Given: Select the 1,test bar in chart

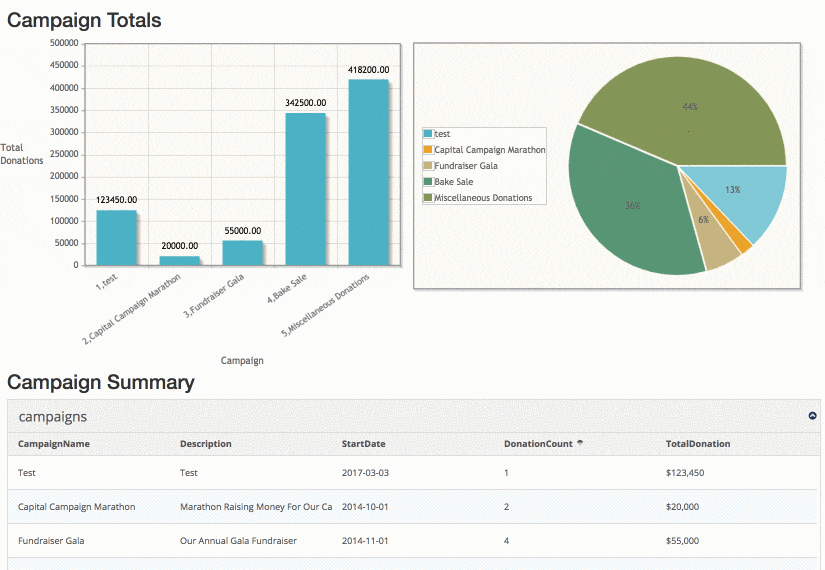Looking at the screenshot, I should coord(116,238).
